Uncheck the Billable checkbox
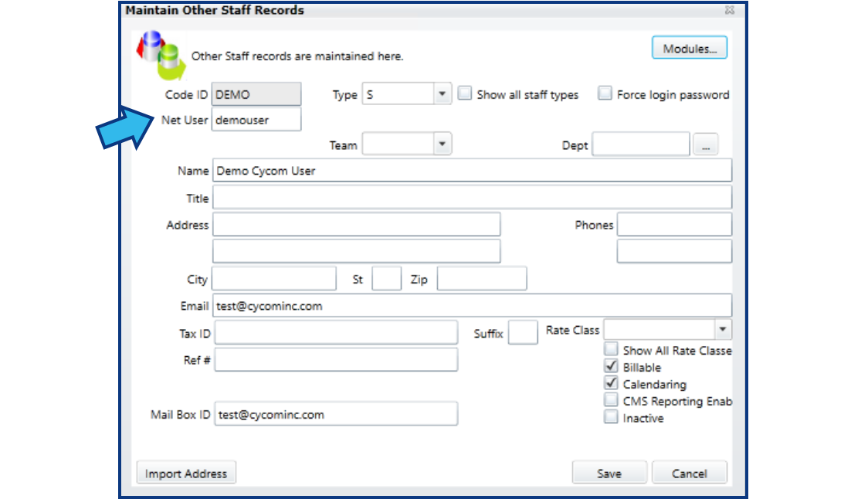Viewport: 868px width, 499px height. pos(611,366)
